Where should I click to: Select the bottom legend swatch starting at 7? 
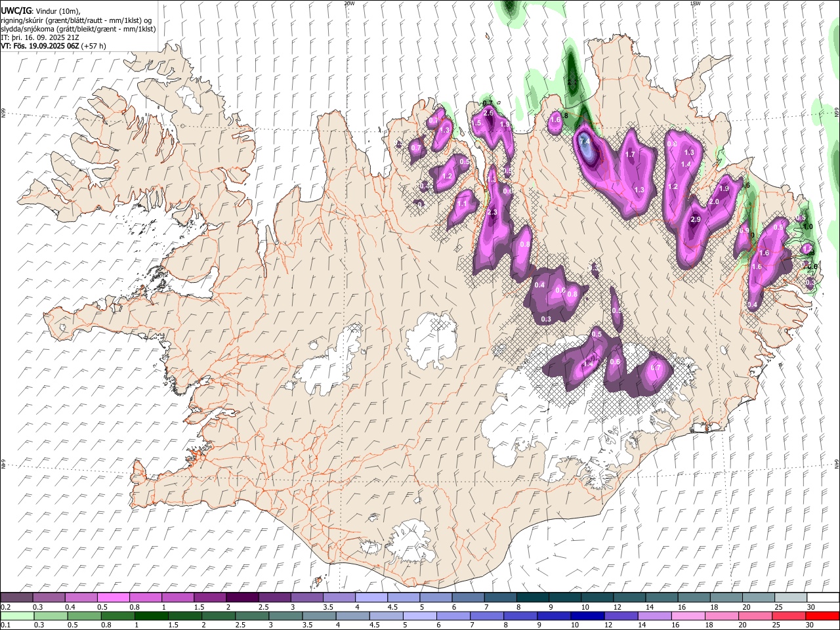pyautogui.click(x=486, y=616)
